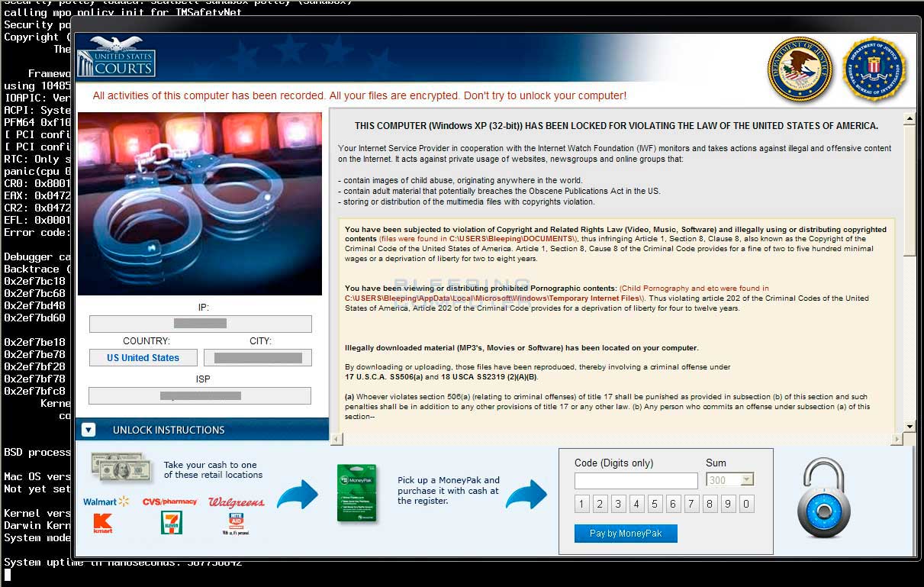This screenshot has height=587, width=924.
Task: Click the green MoneyPak card image
Action: click(356, 493)
